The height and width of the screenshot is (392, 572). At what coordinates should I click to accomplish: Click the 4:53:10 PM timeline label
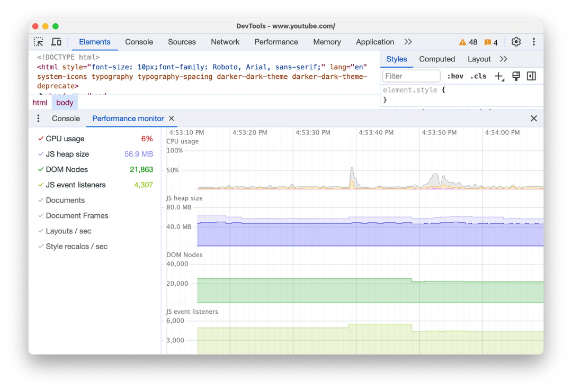click(186, 133)
